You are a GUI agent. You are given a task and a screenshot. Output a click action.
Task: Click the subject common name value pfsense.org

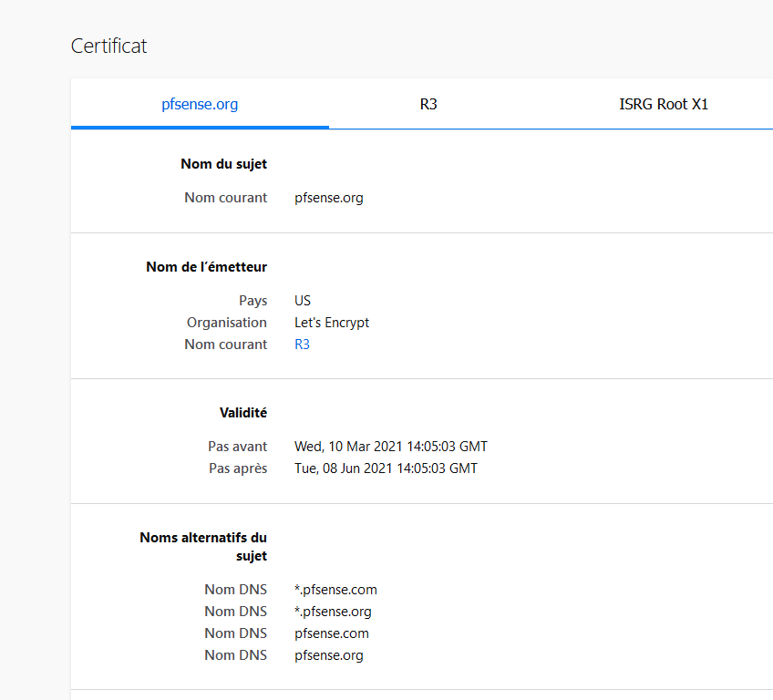point(329,198)
